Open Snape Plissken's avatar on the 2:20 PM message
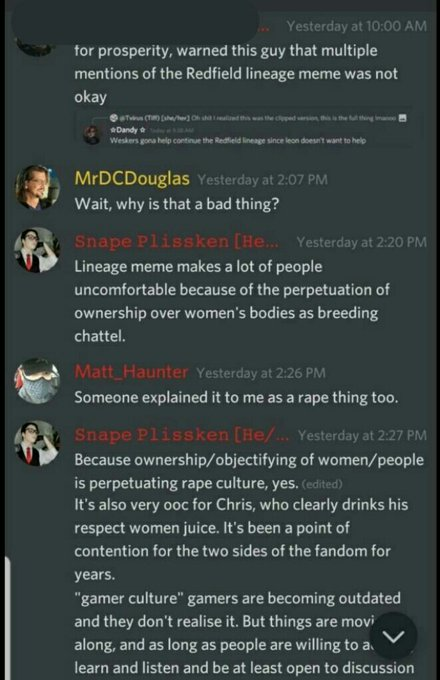440x680 pixels. pyautogui.click(x=37, y=250)
